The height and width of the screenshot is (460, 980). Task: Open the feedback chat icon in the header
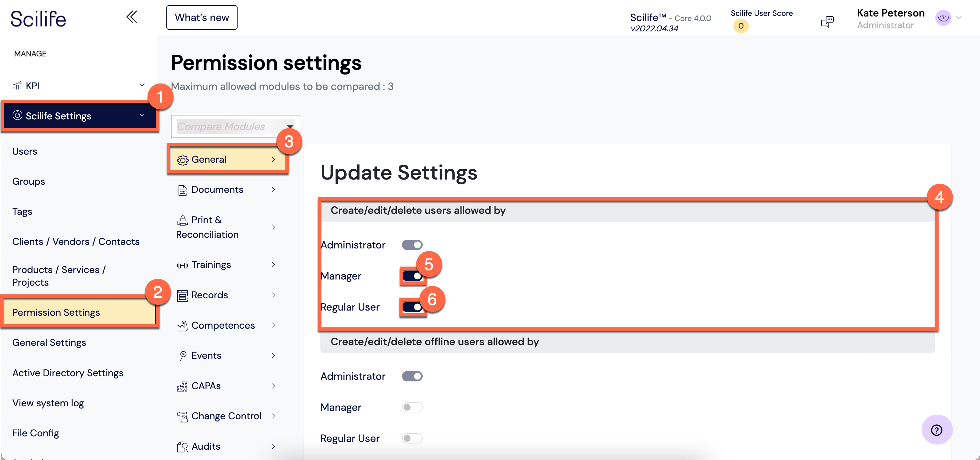pyautogui.click(x=828, y=21)
